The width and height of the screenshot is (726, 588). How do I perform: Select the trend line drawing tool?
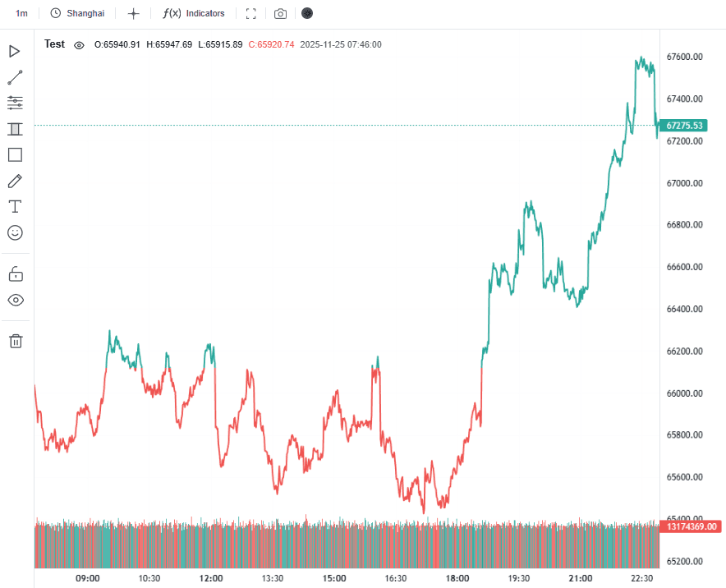coord(15,78)
